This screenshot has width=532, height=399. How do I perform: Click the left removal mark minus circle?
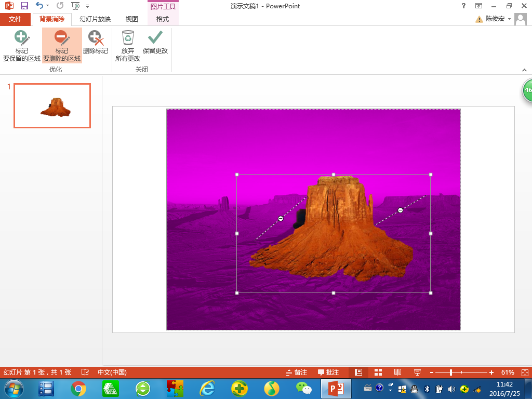(281, 219)
